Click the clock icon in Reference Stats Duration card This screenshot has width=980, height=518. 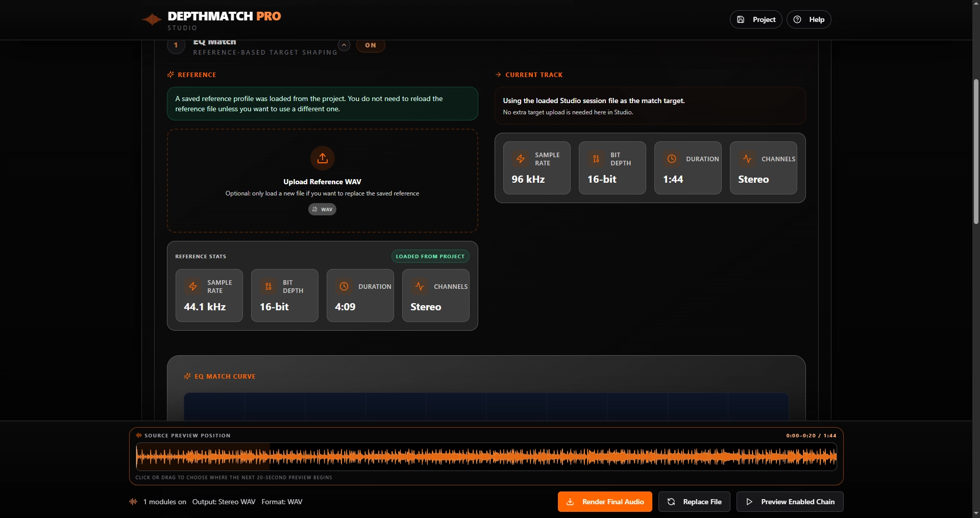(x=344, y=286)
